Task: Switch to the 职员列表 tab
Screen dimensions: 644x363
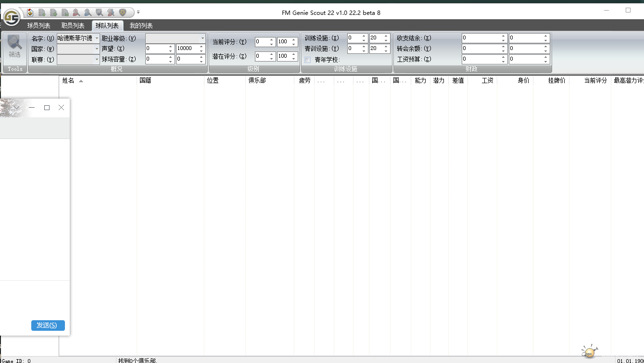Action: coord(73,25)
